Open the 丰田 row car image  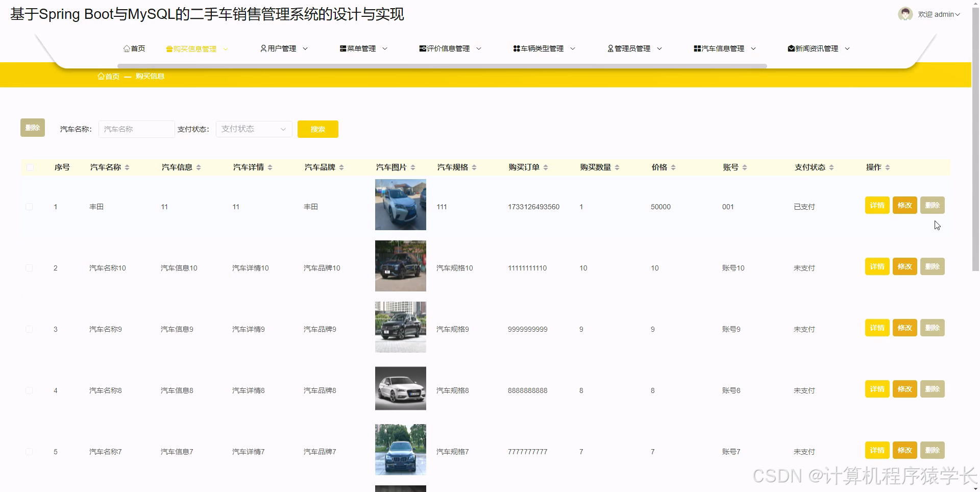click(401, 205)
